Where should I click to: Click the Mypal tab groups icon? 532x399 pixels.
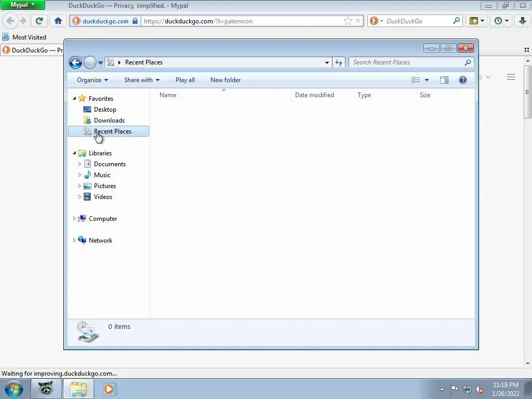527,50
